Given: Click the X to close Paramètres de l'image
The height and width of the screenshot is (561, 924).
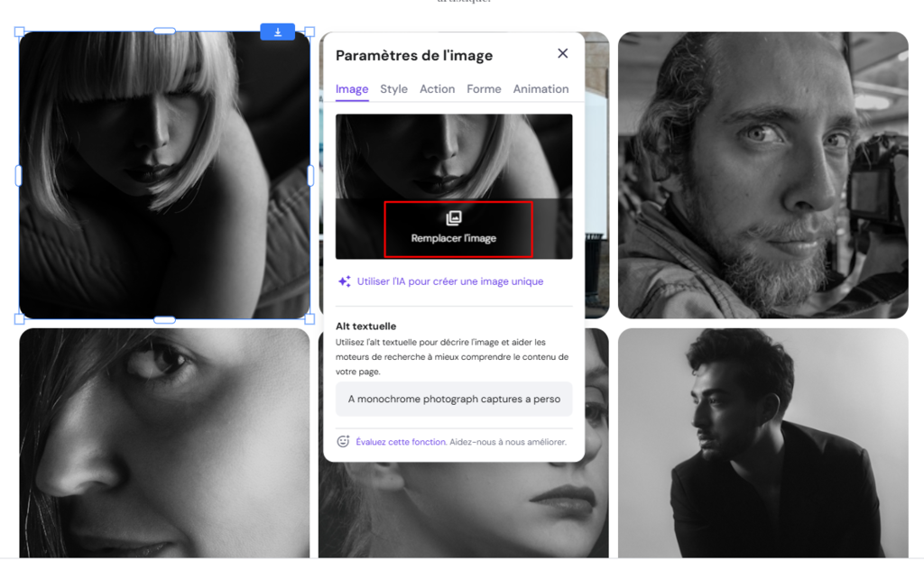Looking at the screenshot, I should [562, 53].
